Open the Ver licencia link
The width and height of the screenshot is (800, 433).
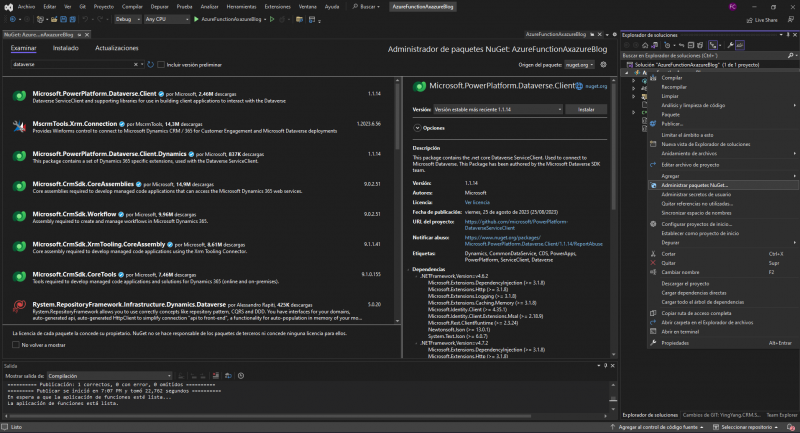pyautogui.click(x=477, y=202)
